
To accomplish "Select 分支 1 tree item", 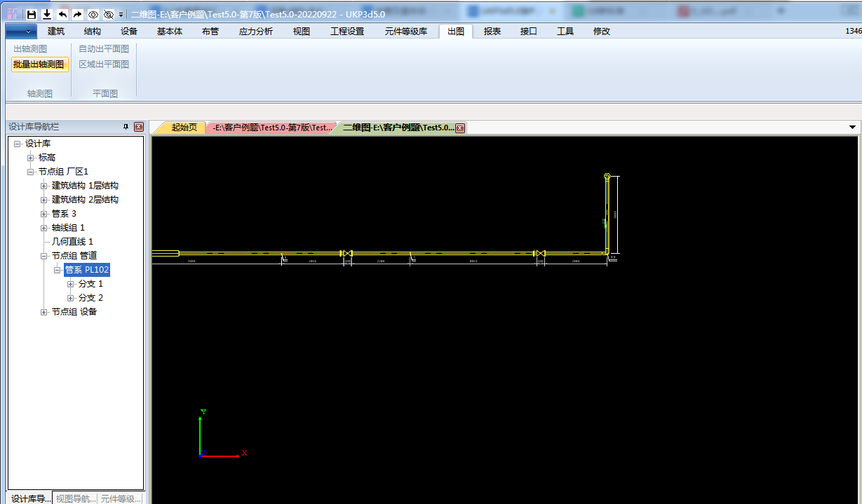I will 90,284.
